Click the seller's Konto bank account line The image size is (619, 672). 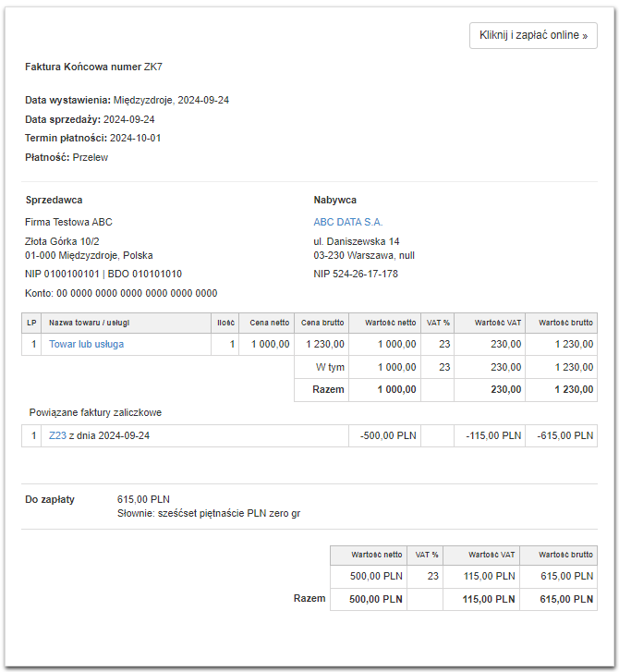point(121,293)
